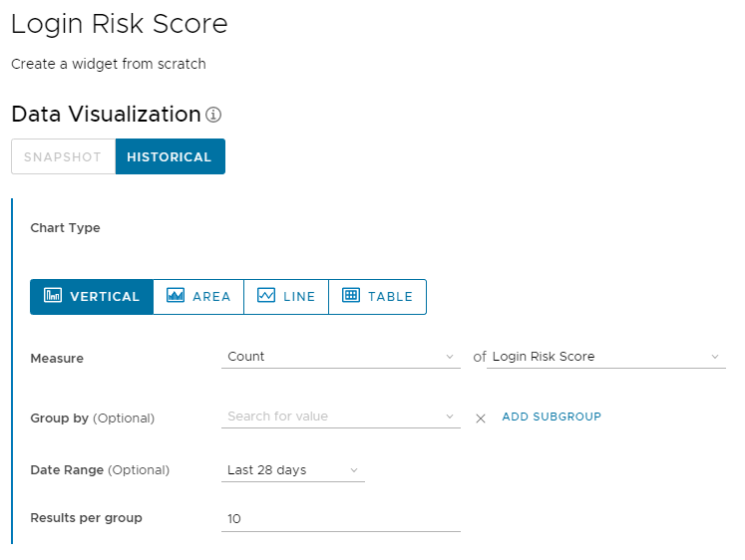Screen dimensions: 745x560
Task: Click the Group by search value field
Action: coord(334,417)
